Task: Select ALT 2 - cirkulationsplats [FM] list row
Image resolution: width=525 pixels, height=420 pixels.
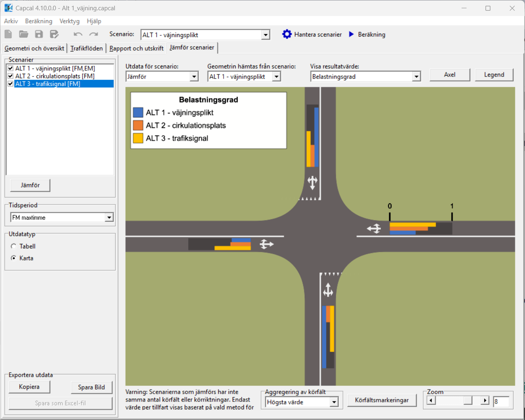Action: 60,76
